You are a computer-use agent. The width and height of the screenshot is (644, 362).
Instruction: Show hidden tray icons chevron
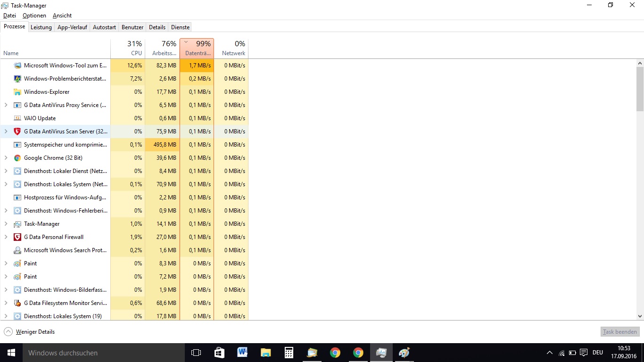(x=550, y=353)
